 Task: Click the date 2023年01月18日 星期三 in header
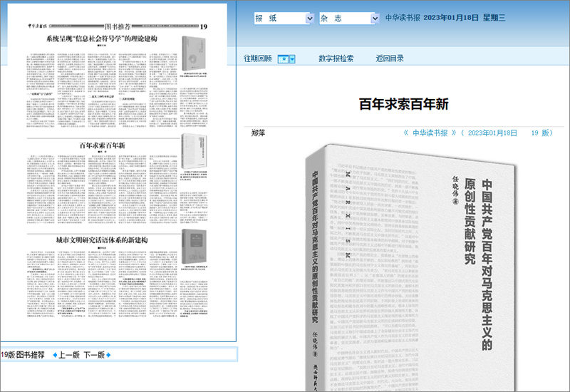(465, 18)
